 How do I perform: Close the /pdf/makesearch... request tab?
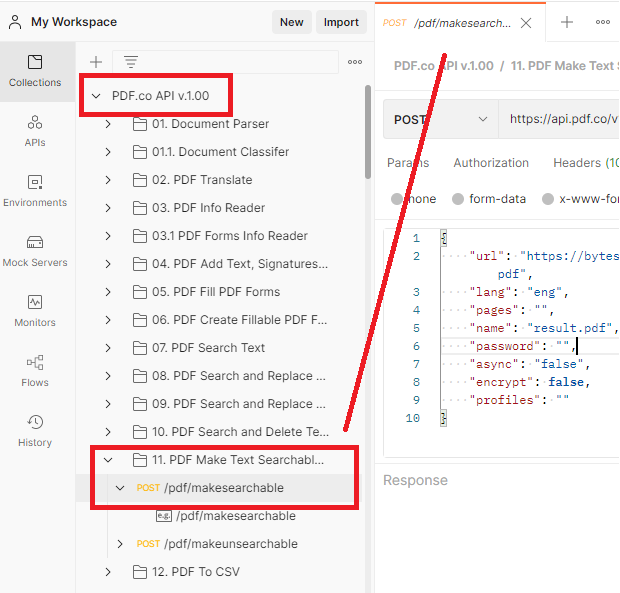[x=526, y=23]
